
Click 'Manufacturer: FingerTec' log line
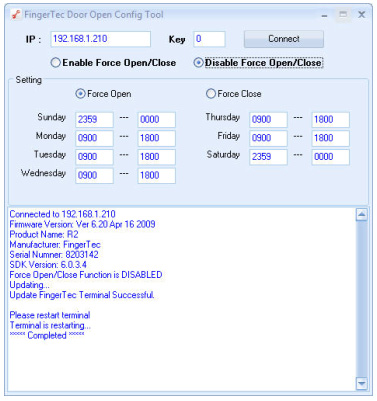pyautogui.click(x=55, y=245)
